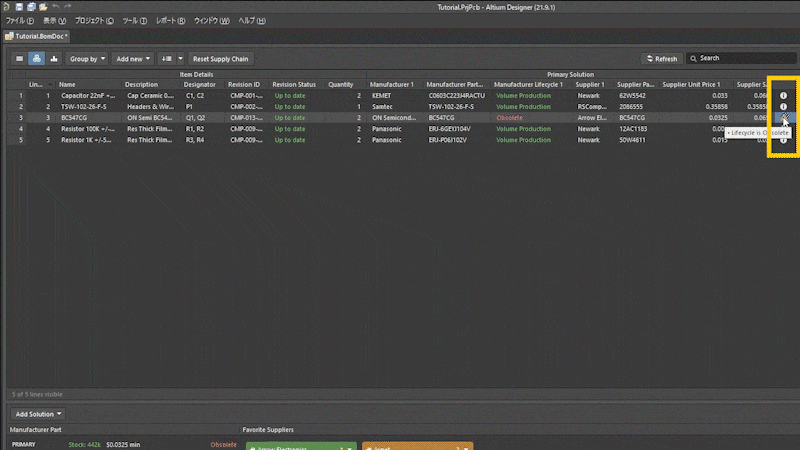Open the レポート (R) menu
Screen dimensions: 800x450
[x=170, y=21]
